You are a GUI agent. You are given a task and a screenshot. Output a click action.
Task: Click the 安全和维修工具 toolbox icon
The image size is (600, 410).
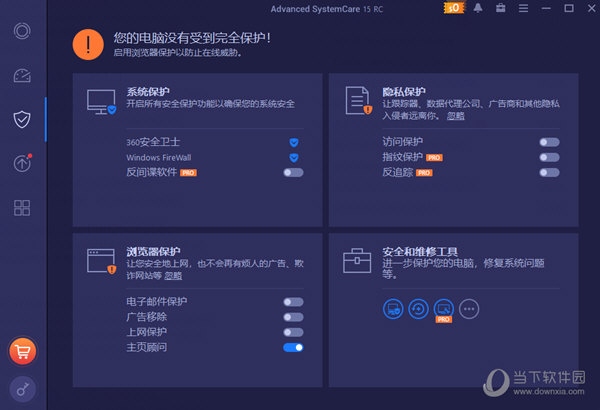(x=357, y=261)
